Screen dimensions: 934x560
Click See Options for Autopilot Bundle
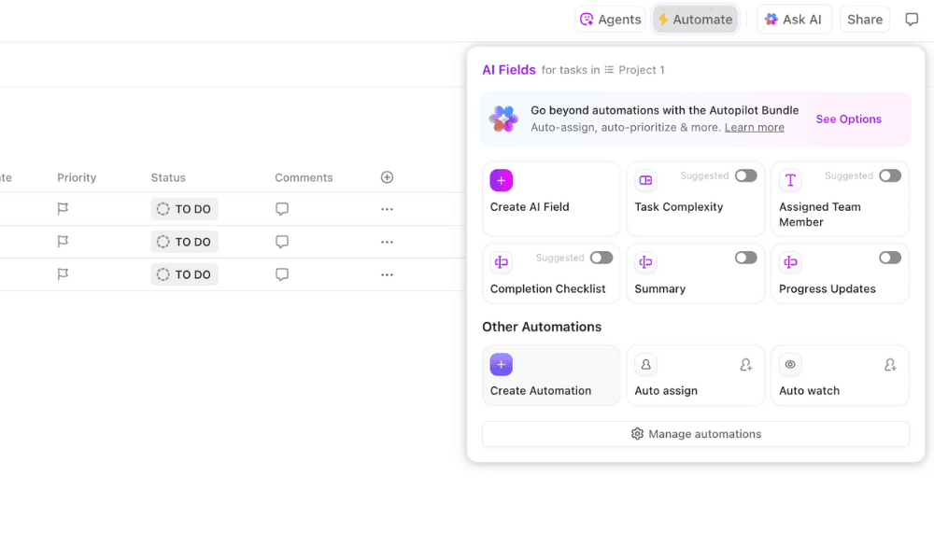[848, 119]
